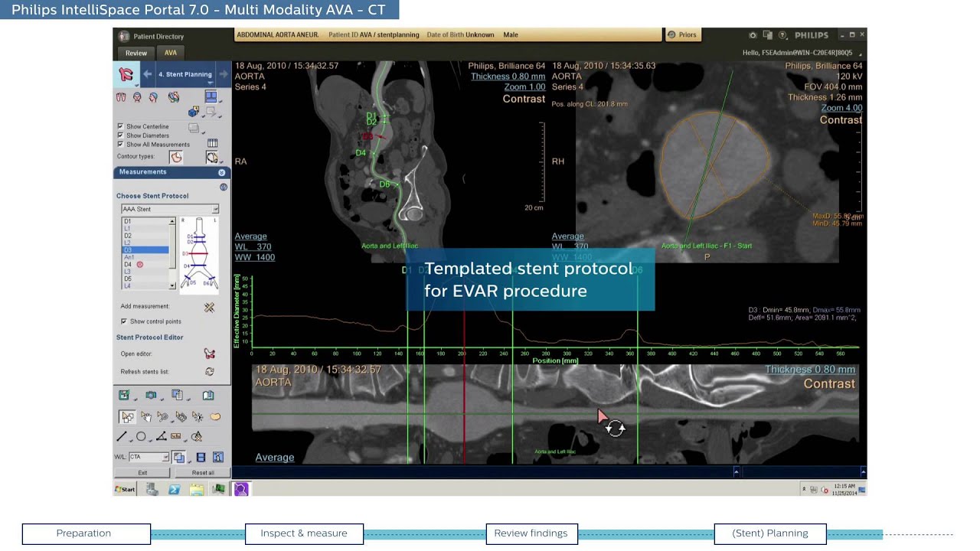The height and width of the screenshot is (551, 980).
Task: Click the WL 370 value in the coronal view
Action: coord(253,247)
